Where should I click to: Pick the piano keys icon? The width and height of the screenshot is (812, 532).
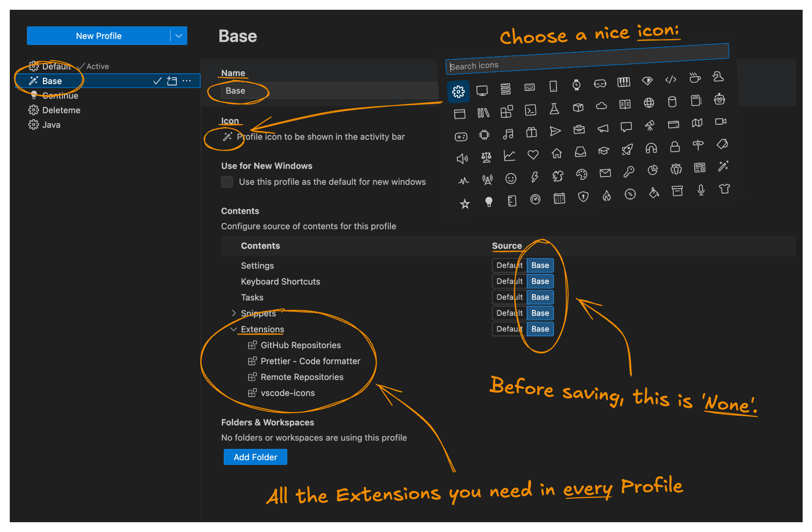624,82
